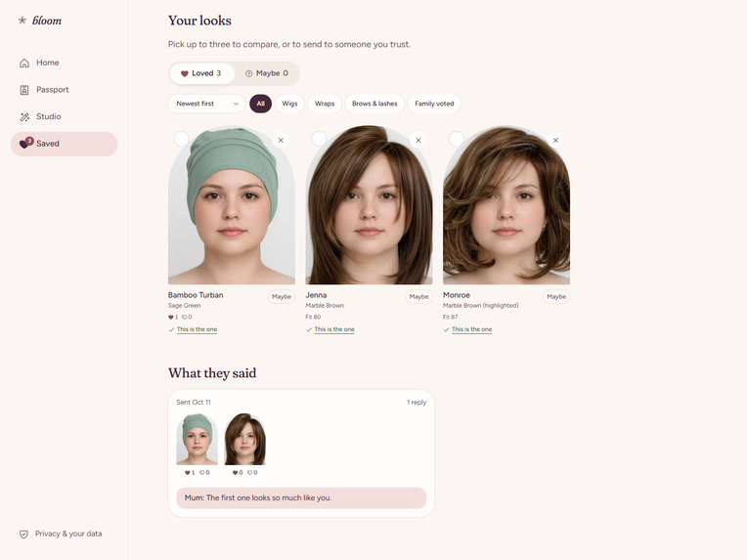Image resolution: width=747 pixels, height=560 pixels.
Task: Move Monroe to Maybe
Action: (x=556, y=297)
